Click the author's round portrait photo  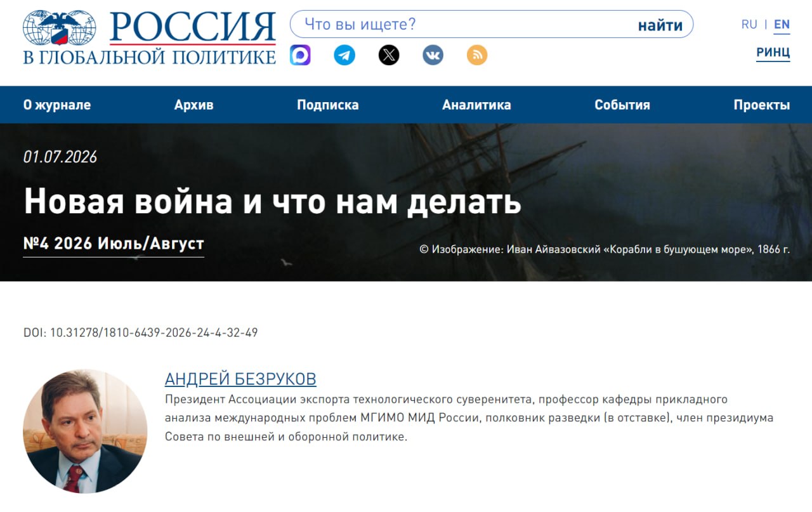85,431
